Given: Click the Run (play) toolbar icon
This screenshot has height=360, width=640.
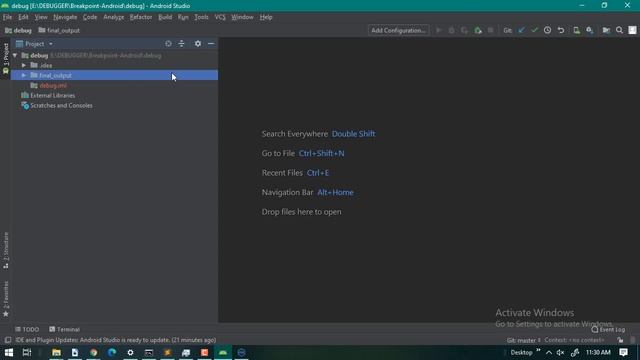Looking at the screenshot, I should tap(439, 30).
